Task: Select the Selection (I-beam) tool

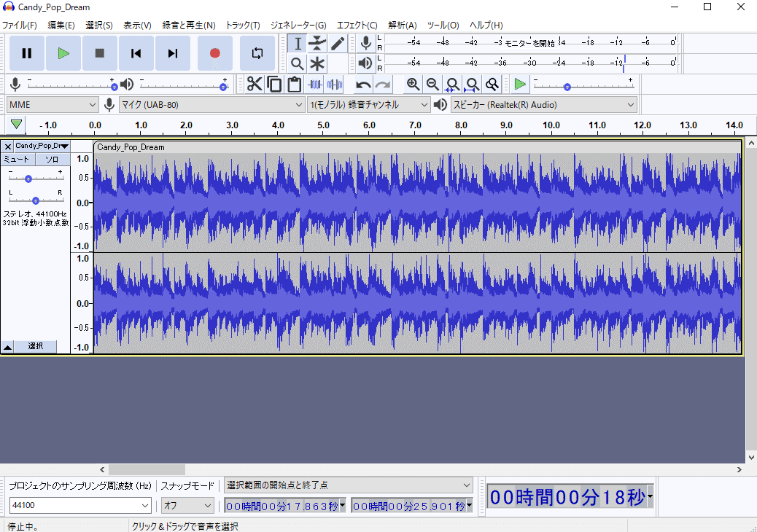Action: [298, 44]
